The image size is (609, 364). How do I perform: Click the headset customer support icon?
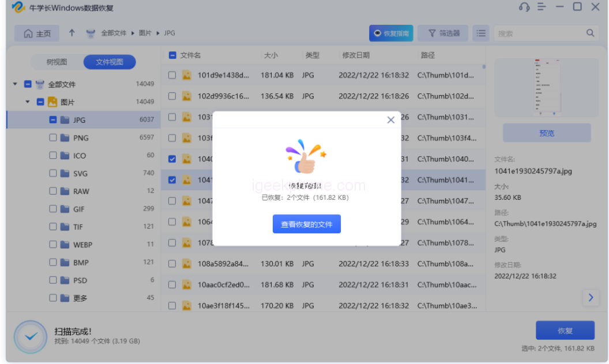coord(524,7)
